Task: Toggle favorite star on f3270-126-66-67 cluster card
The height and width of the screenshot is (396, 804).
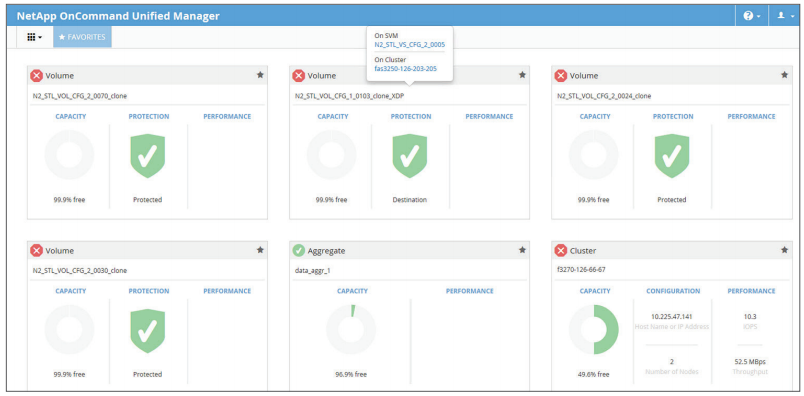Action: (785, 250)
